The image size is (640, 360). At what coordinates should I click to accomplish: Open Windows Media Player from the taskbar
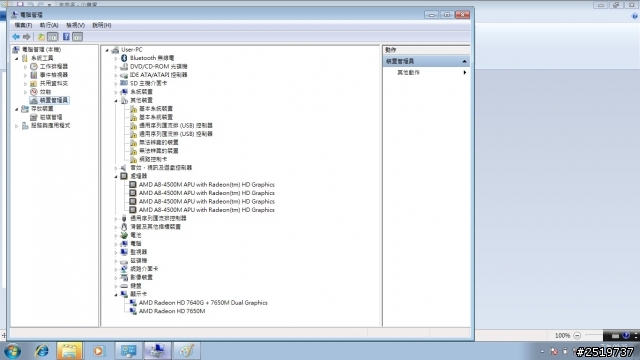coord(98,351)
